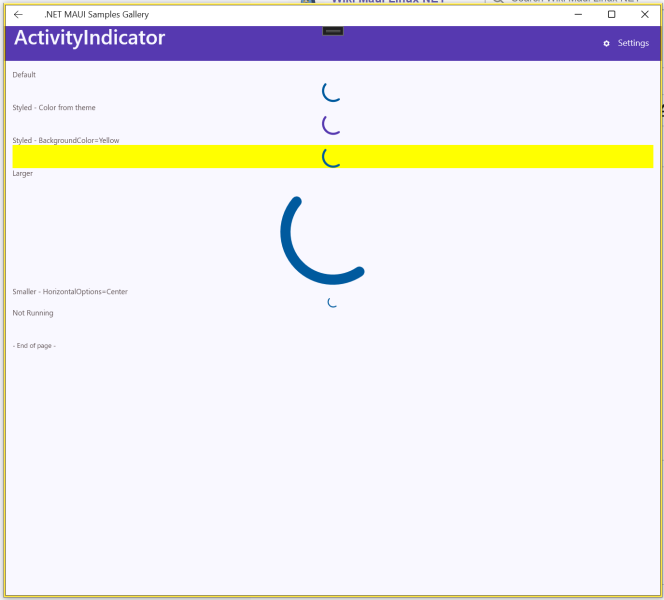
Task: Go back using the arrow button
Action: coord(18,14)
